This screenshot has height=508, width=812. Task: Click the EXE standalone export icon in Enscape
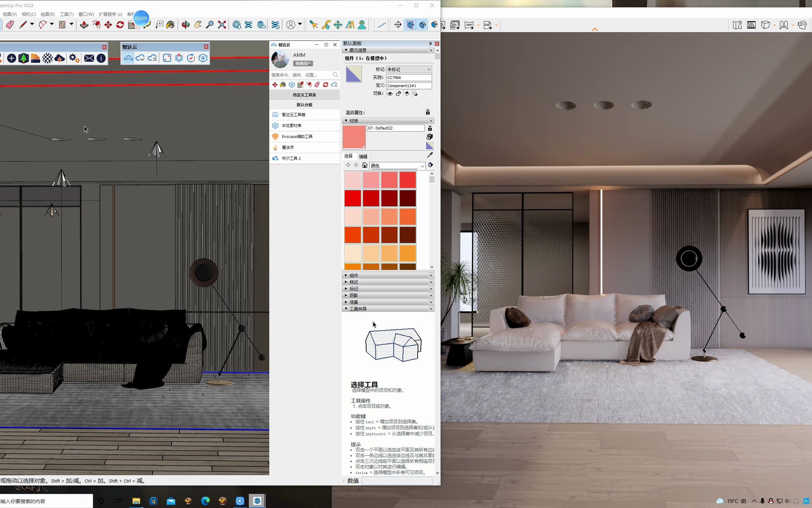point(488,25)
